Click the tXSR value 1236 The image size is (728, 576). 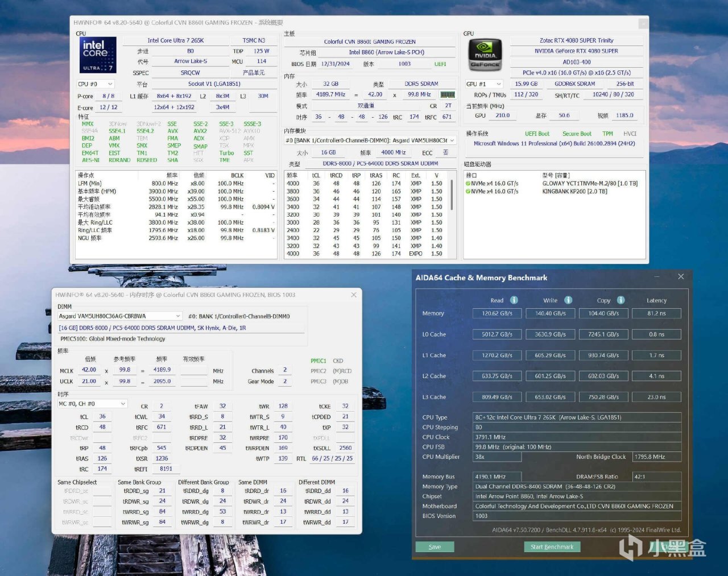point(162,458)
